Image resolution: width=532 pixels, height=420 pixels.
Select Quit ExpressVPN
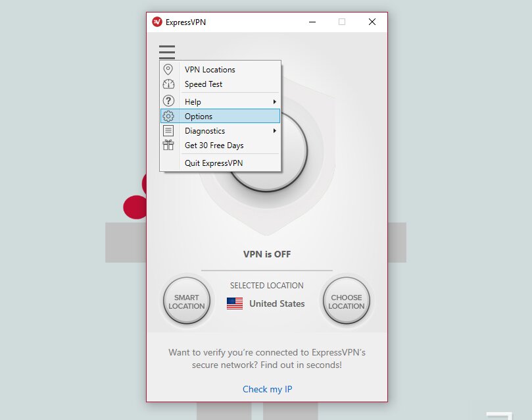click(220, 163)
